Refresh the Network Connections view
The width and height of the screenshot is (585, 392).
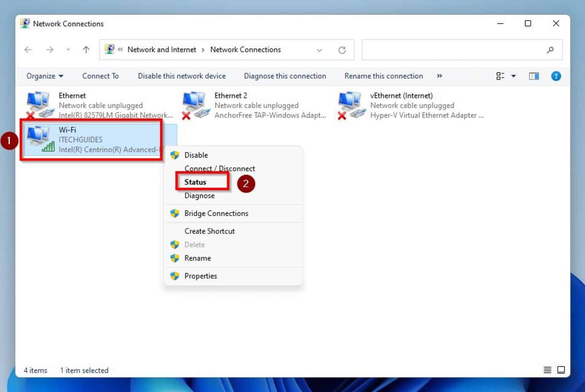pos(342,50)
